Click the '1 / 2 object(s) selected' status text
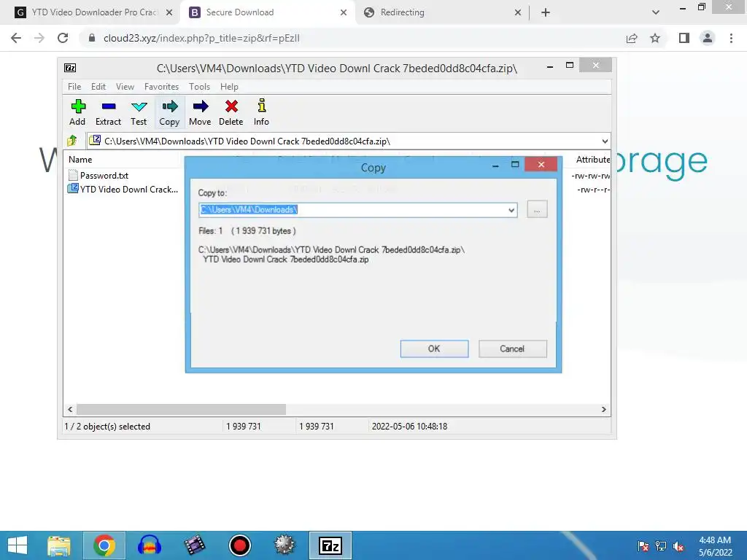This screenshot has width=747, height=560. 107,426
